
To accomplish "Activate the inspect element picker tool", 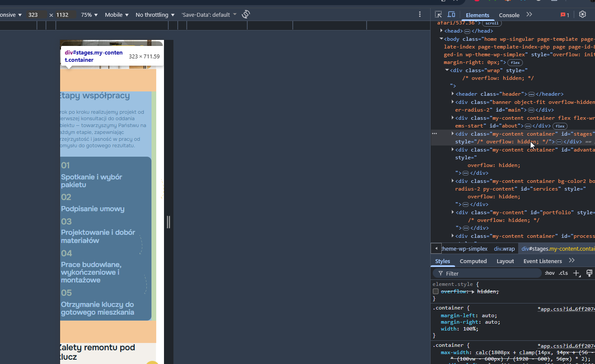I will click(438, 15).
